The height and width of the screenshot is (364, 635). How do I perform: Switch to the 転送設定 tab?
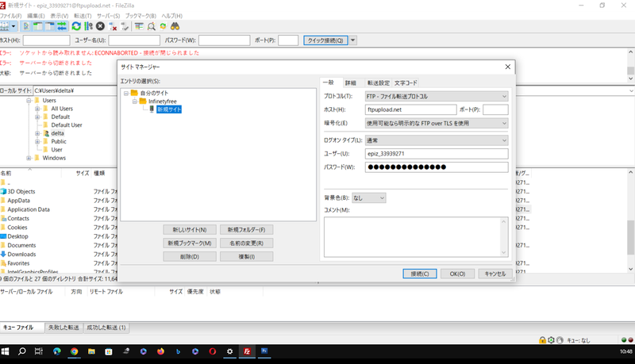click(x=378, y=82)
